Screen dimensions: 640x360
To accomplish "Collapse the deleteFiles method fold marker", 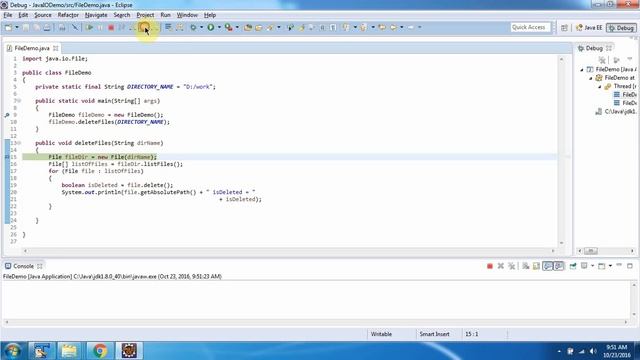I will pyautogui.click(x=19, y=143).
